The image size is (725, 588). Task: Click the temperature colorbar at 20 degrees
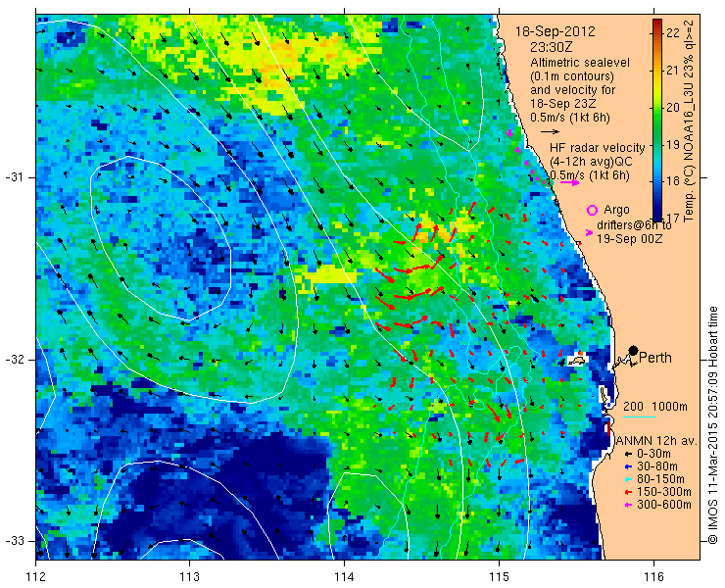click(657, 108)
